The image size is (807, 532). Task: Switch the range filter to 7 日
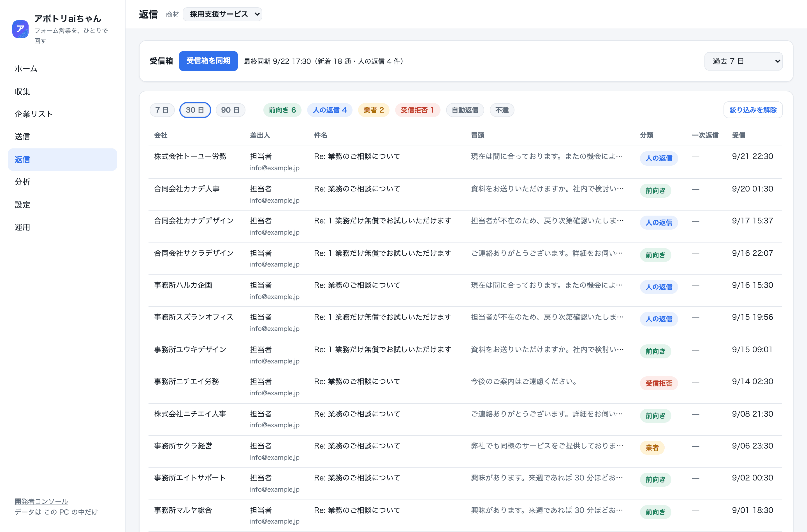(162, 110)
